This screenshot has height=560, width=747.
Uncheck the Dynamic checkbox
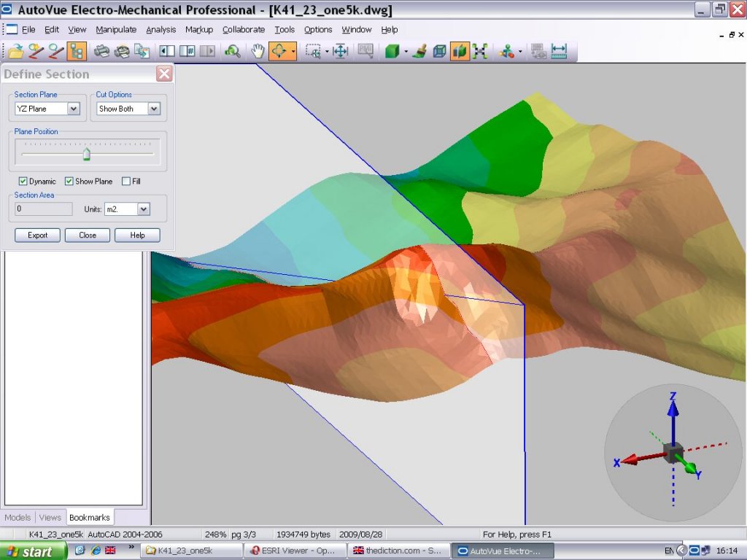tap(23, 181)
